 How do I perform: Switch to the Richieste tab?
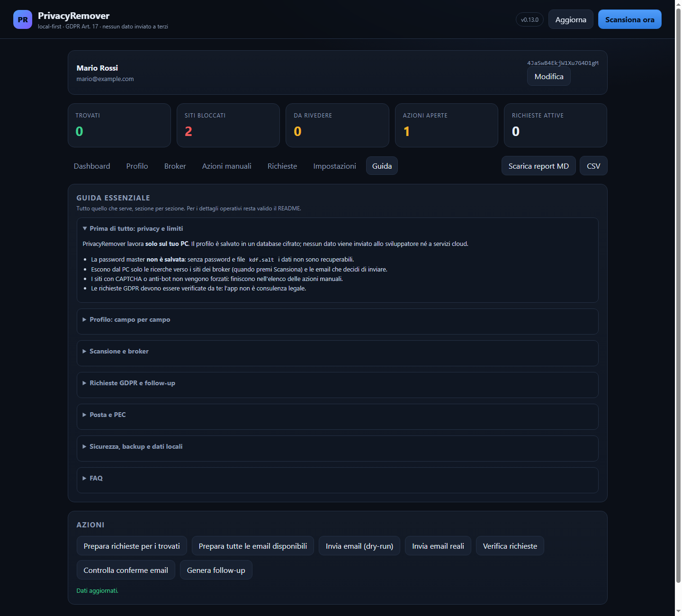pyautogui.click(x=282, y=166)
